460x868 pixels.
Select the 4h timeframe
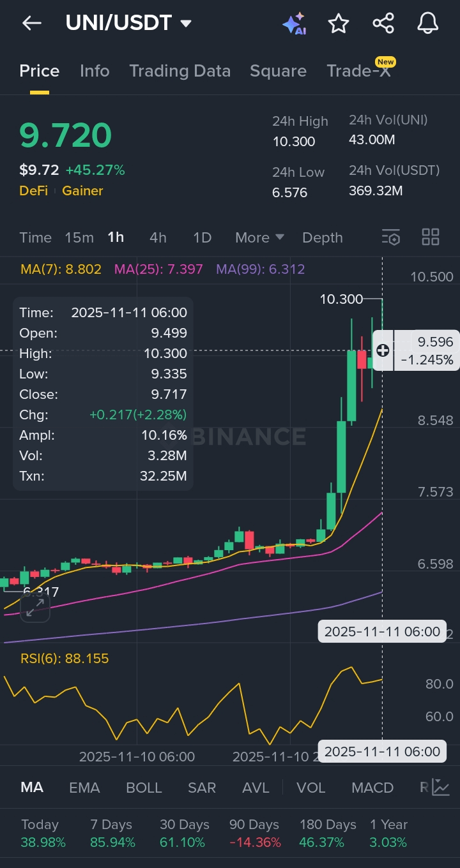pyautogui.click(x=158, y=237)
